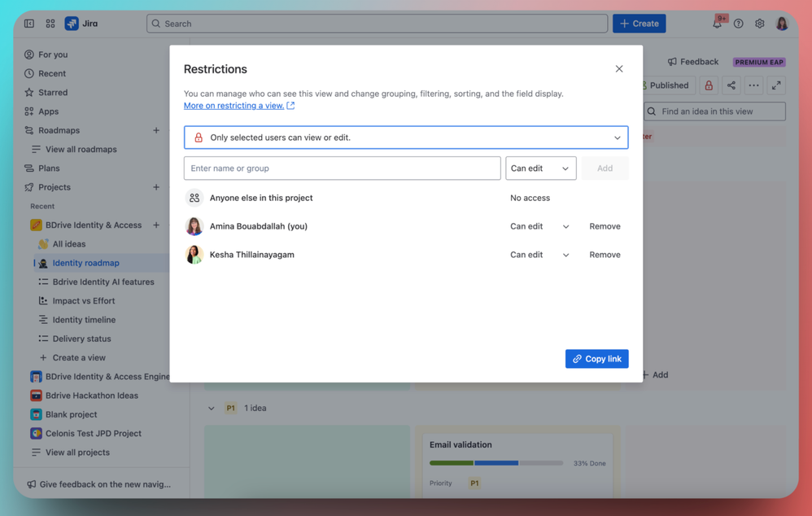Open Delivery status view
The width and height of the screenshot is (812, 516).
pyautogui.click(x=81, y=339)
